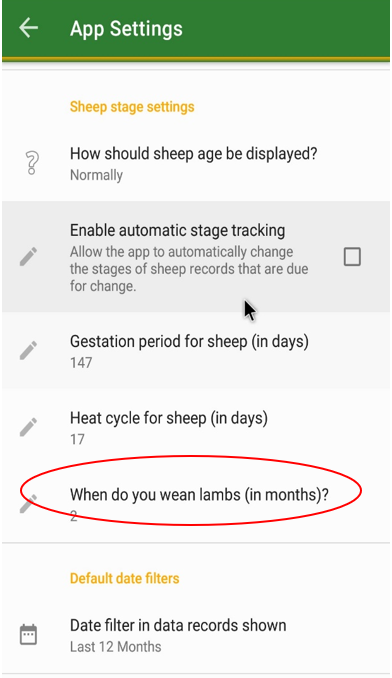Click pencil icon next to automatic stage tracking
Image resolution: width=392 pixels, height=678 pixels.
tap(29, 256)
